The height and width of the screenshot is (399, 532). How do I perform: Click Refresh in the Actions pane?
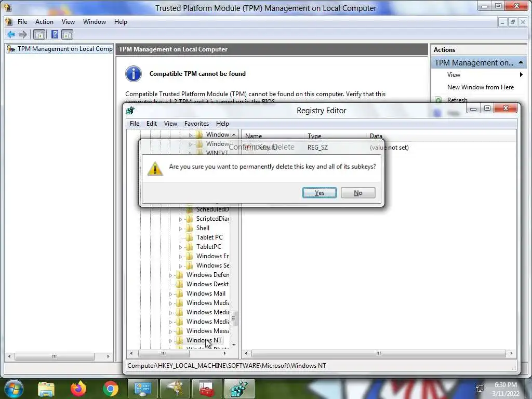pos(457,100)
